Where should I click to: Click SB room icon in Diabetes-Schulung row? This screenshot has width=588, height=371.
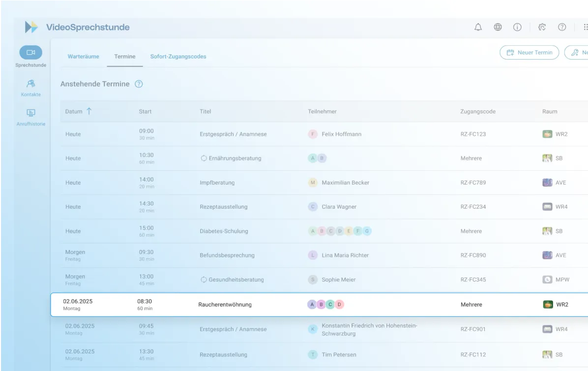547,231
